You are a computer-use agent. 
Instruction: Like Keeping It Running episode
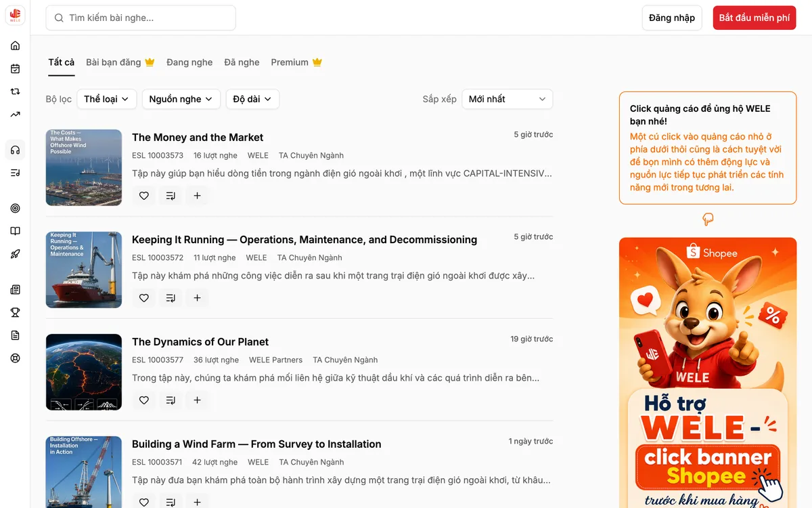coord(143,297)
